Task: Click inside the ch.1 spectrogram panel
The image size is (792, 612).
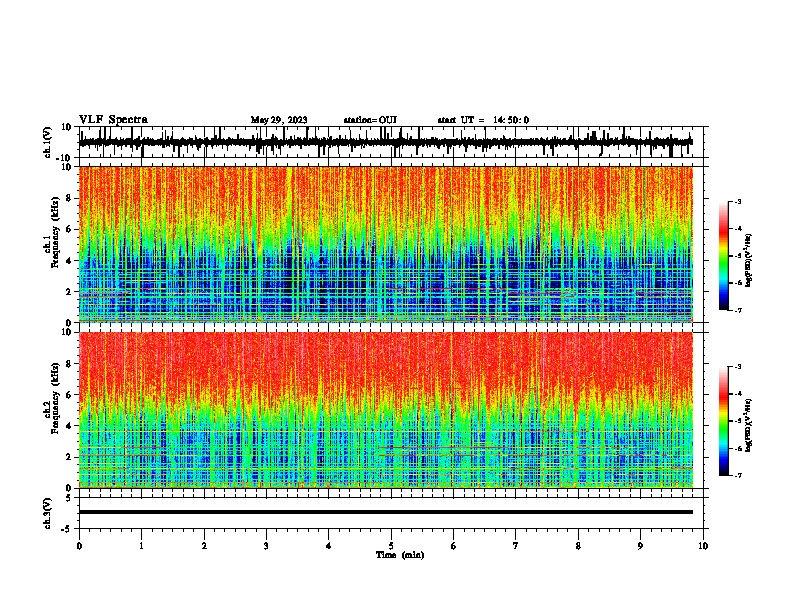Action: [x=386, y=244]
